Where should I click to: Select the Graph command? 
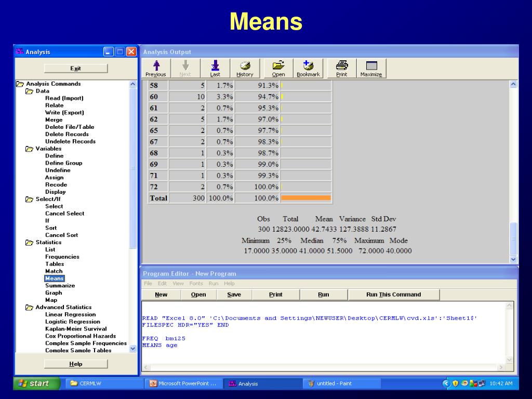pyautogui.click(x=54, y=293)
